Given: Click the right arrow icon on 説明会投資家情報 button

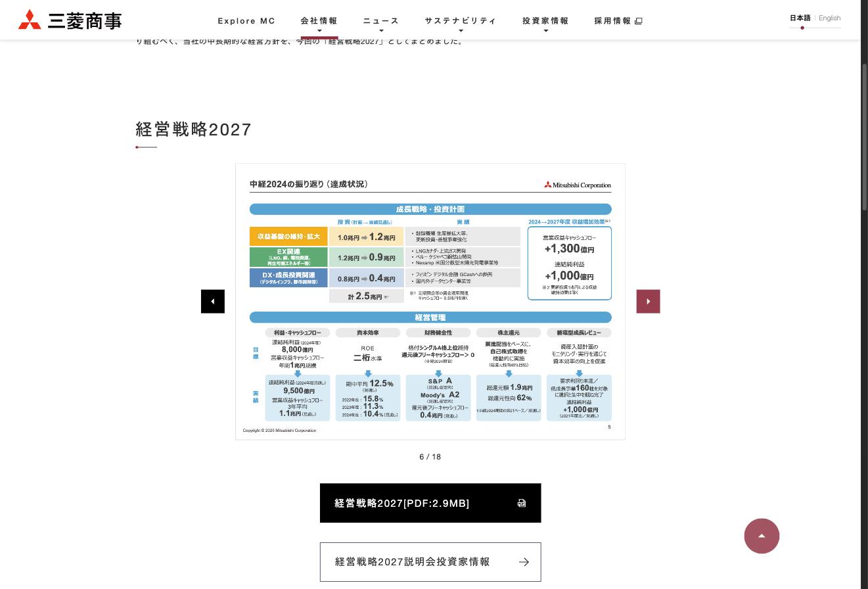Looking at the screenshot, I should coord(524,562).
